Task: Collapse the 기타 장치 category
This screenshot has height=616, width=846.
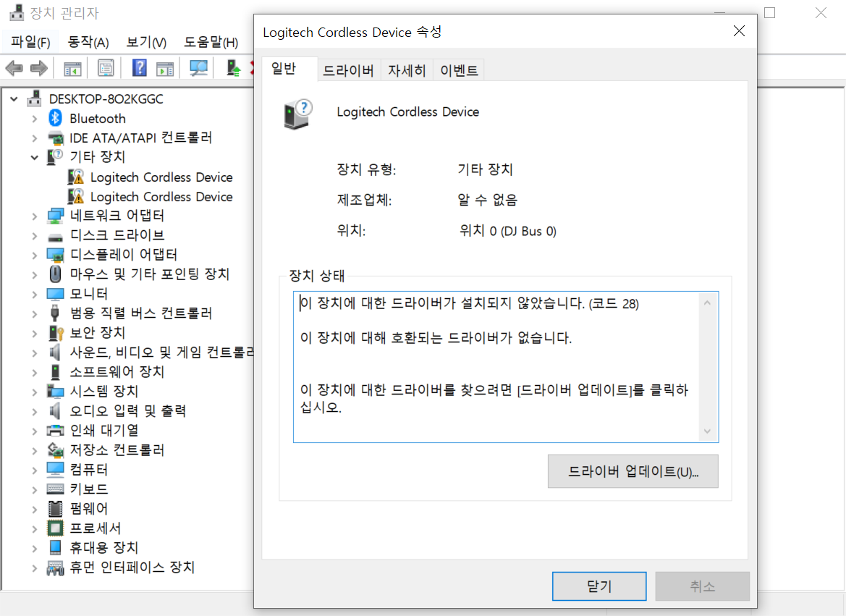Action: point(35,158)
